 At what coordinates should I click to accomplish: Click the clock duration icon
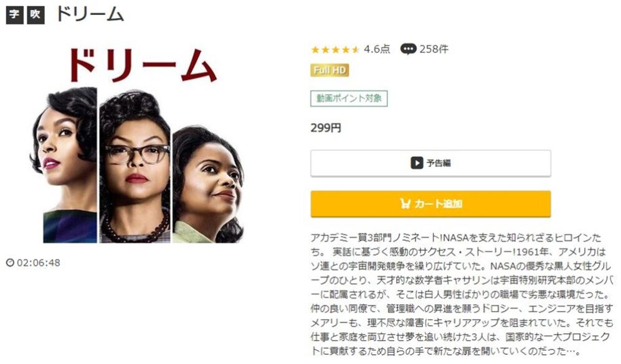(x=11, y=263)
